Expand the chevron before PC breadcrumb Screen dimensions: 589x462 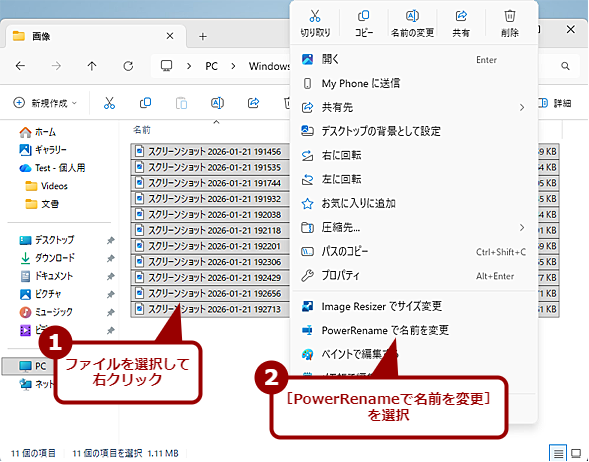point(189,66)
